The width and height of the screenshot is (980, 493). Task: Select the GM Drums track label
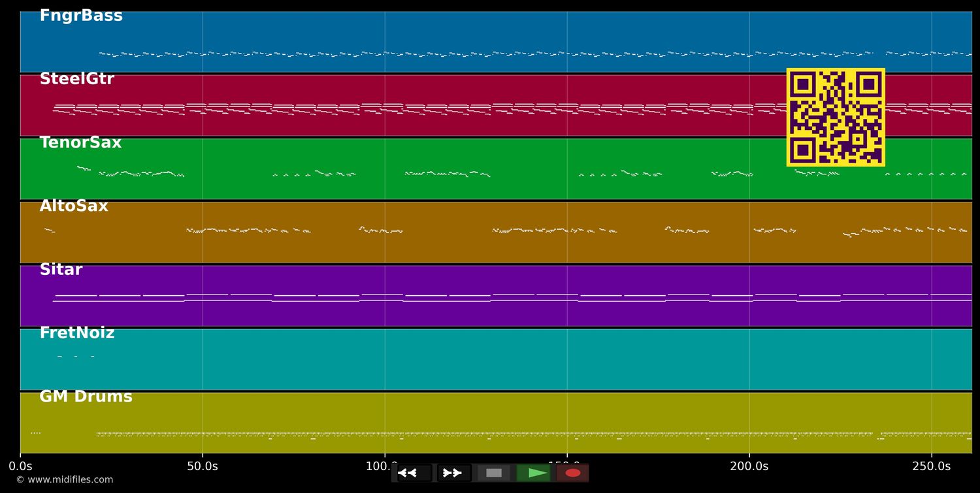[86, 396]
